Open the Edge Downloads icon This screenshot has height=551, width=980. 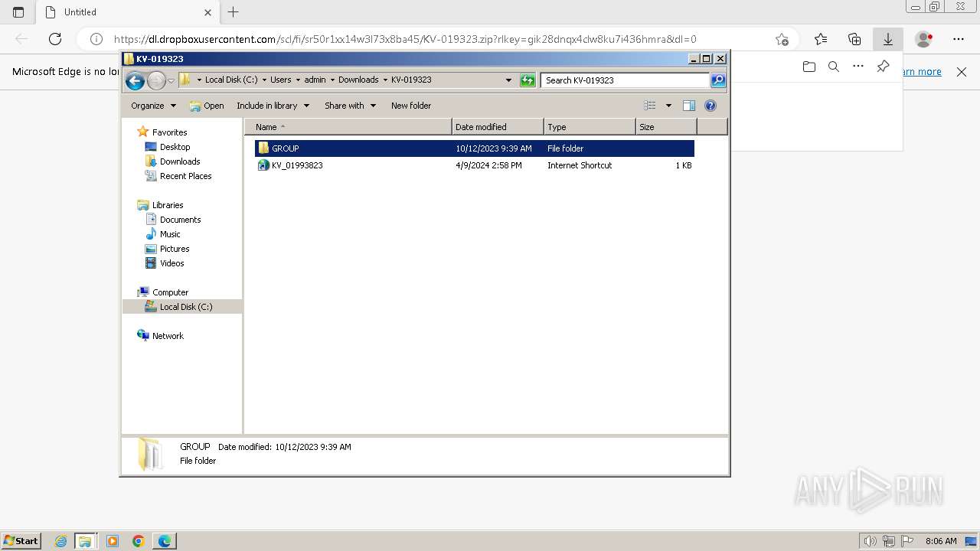[x=888, y=39]
